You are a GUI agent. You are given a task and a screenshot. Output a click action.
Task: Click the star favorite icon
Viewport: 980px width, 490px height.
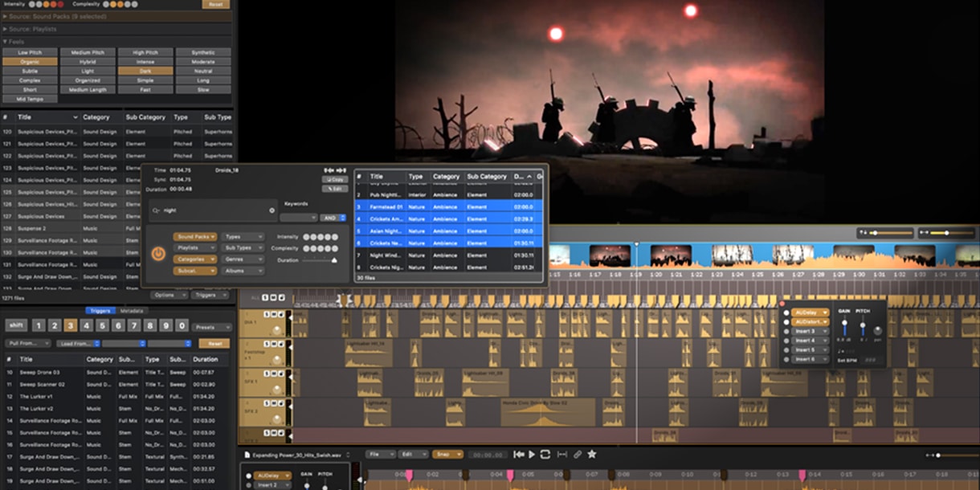(x=592, y=455)
